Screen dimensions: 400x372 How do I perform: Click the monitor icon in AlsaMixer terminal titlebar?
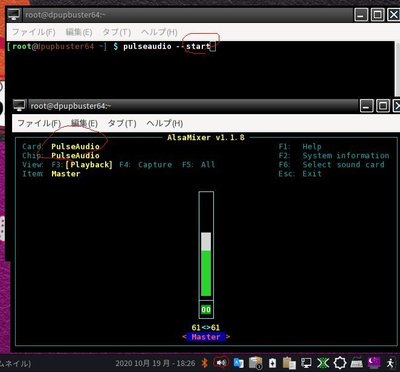[x=20, y=106]
